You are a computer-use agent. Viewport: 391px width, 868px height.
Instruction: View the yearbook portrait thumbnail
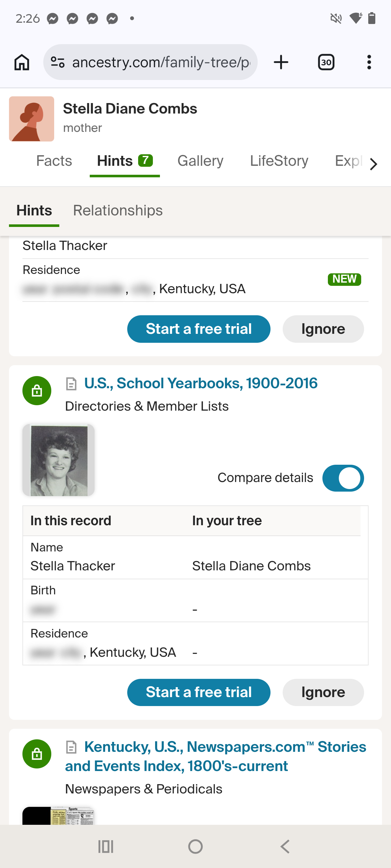[58, 460]
